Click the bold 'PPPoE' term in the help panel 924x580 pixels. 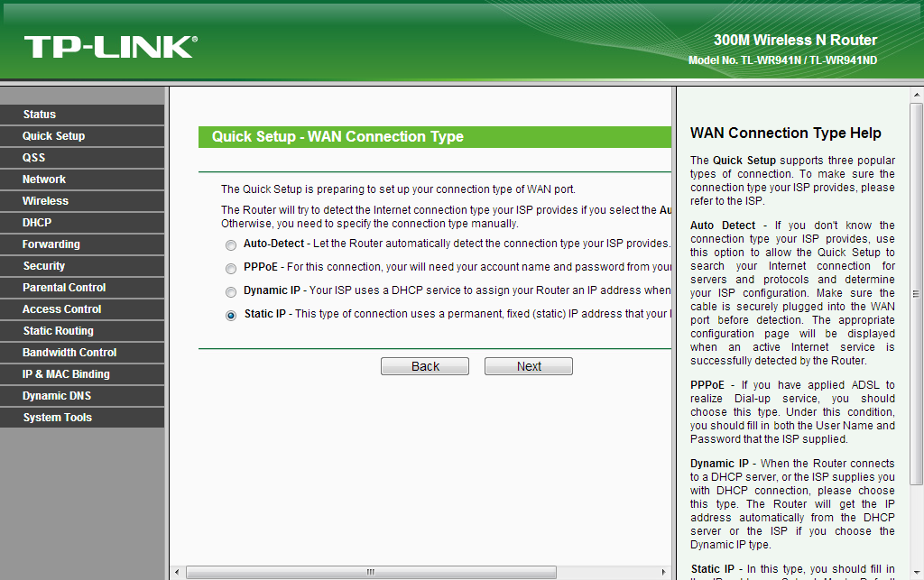[707, 385]
